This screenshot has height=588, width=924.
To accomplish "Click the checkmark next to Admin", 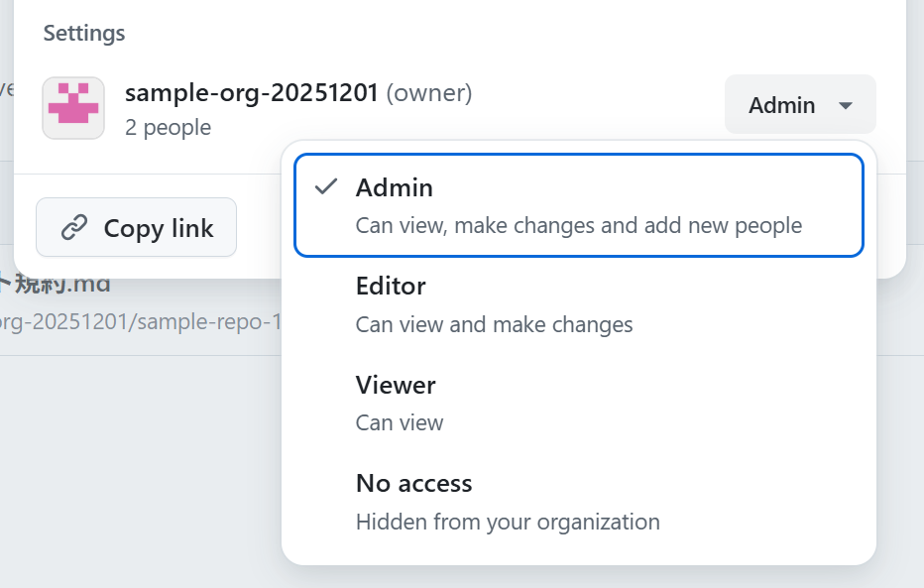I will point(326,185).
